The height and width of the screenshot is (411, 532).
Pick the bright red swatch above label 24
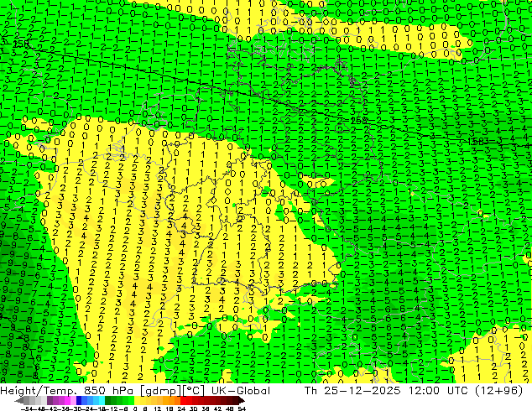pyautogui.click(x=183, y=400)
